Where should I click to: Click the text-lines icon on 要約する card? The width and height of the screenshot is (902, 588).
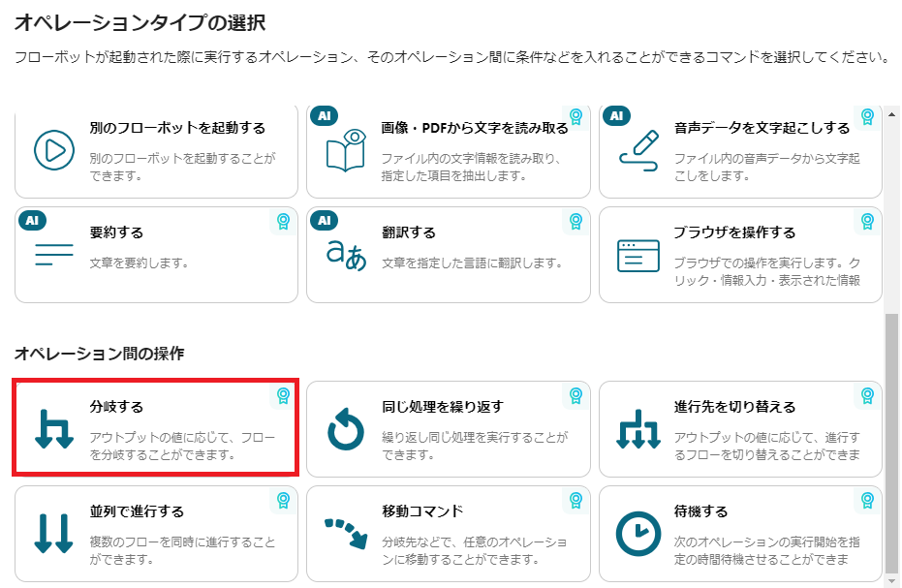[x=54, y=255]
